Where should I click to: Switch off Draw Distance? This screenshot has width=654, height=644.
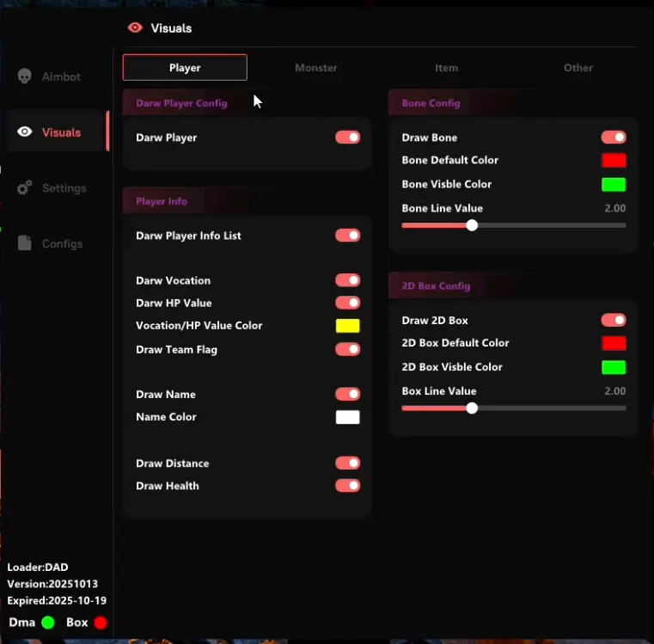tap(347, 463)
